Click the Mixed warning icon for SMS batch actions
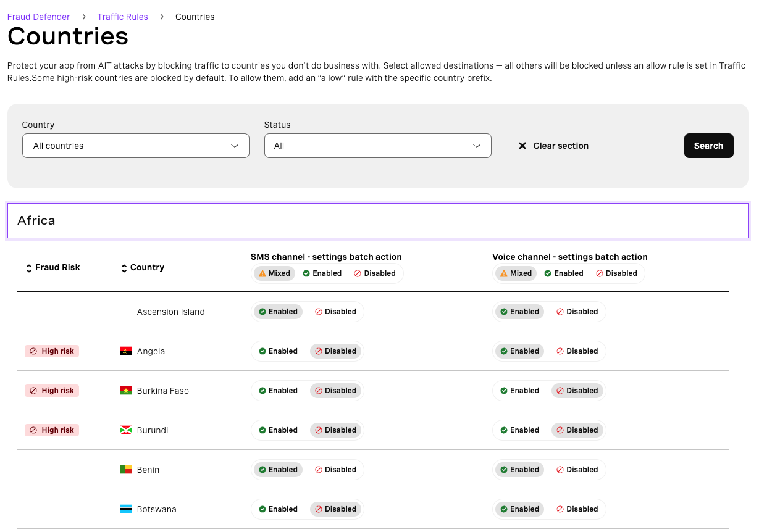The width and height of the screenshot is (759, 532). click(x=262, y=273)
